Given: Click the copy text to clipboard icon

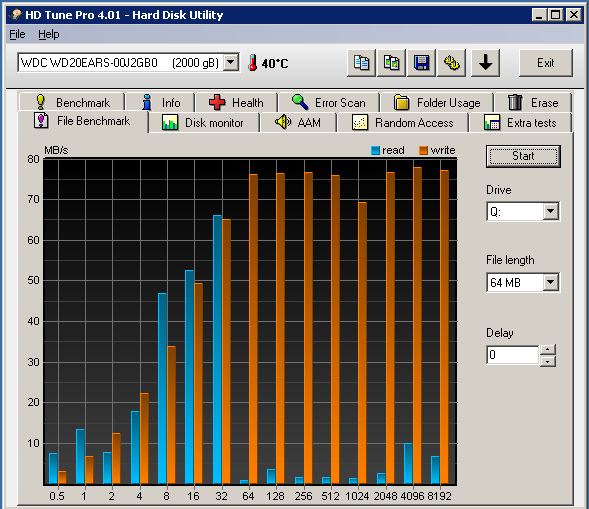Looking at the screenshot, I should pos(361,63).
